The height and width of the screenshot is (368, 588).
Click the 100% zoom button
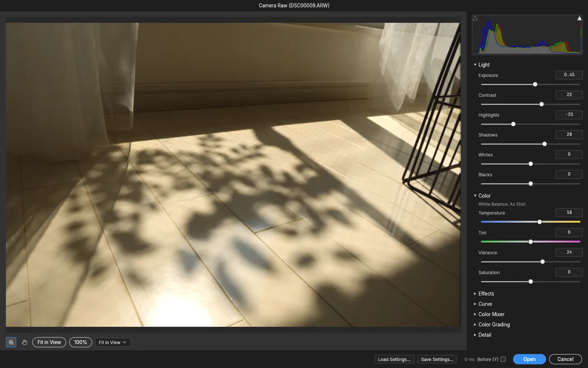(80, 342)
